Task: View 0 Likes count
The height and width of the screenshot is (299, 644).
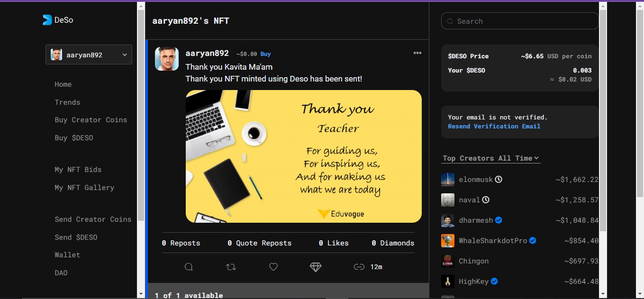Action: pyautogui.click(x=334, y=243)
